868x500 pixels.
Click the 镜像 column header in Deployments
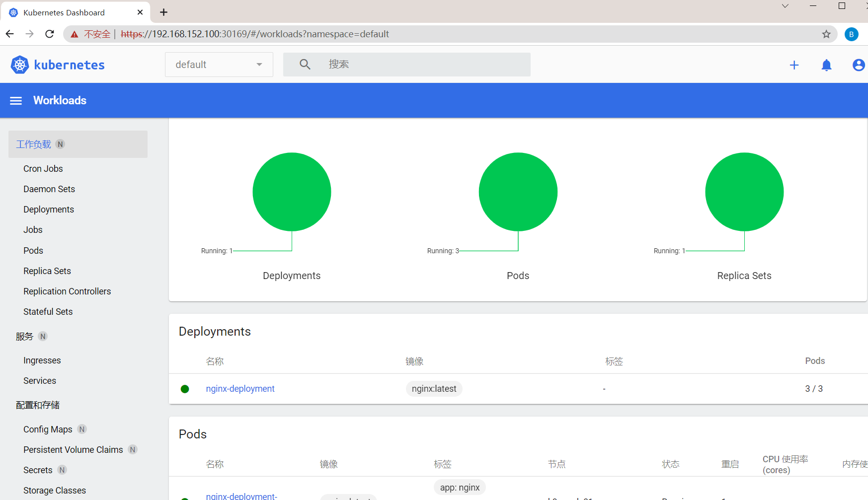[414, 361]
